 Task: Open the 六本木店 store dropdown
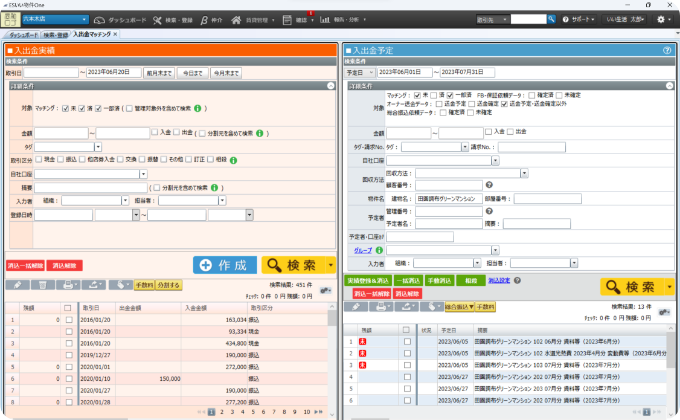56,20
